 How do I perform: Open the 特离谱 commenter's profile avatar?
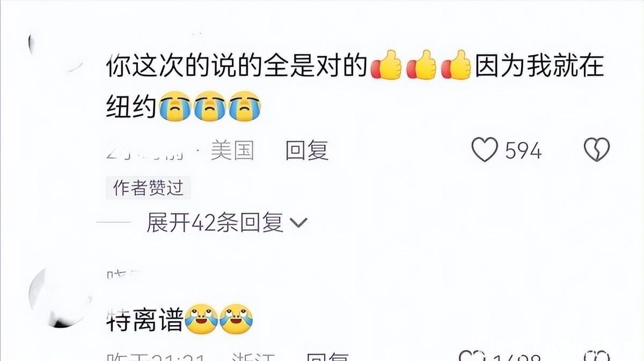click(x=58, y=298)
